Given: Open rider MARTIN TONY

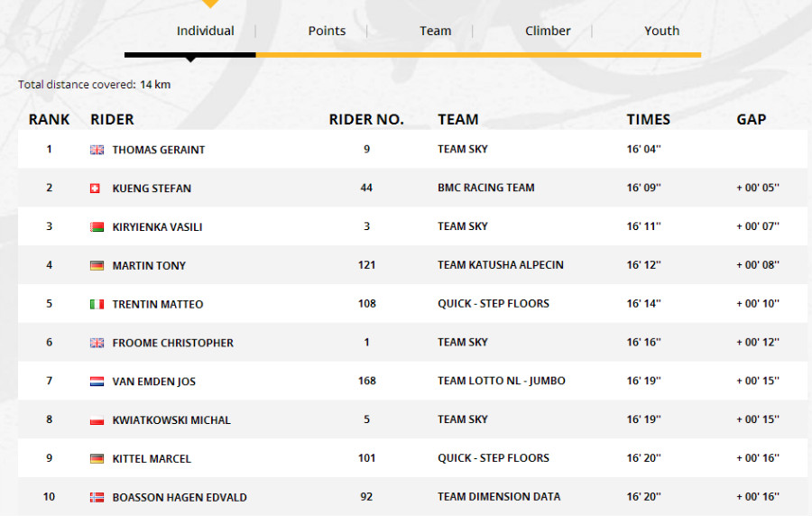Looking at the screenshot, I should (149, 265).
